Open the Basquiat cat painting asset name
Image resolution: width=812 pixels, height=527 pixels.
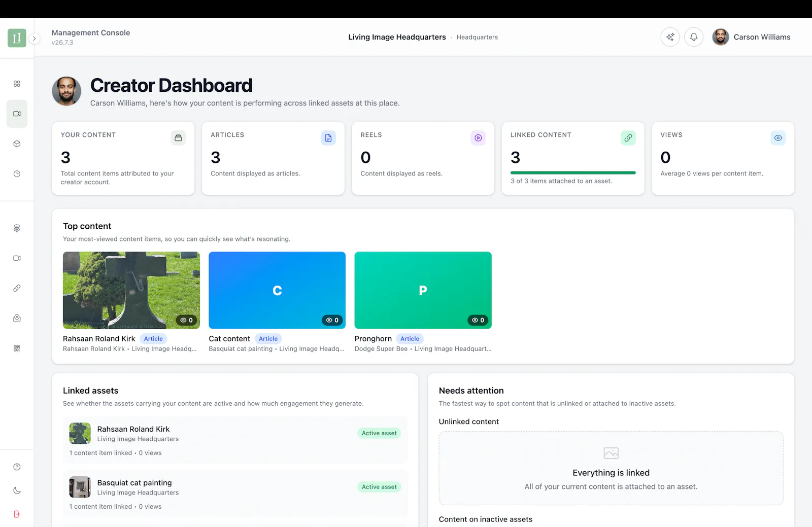pyautogui.click(x=134, y=483)
